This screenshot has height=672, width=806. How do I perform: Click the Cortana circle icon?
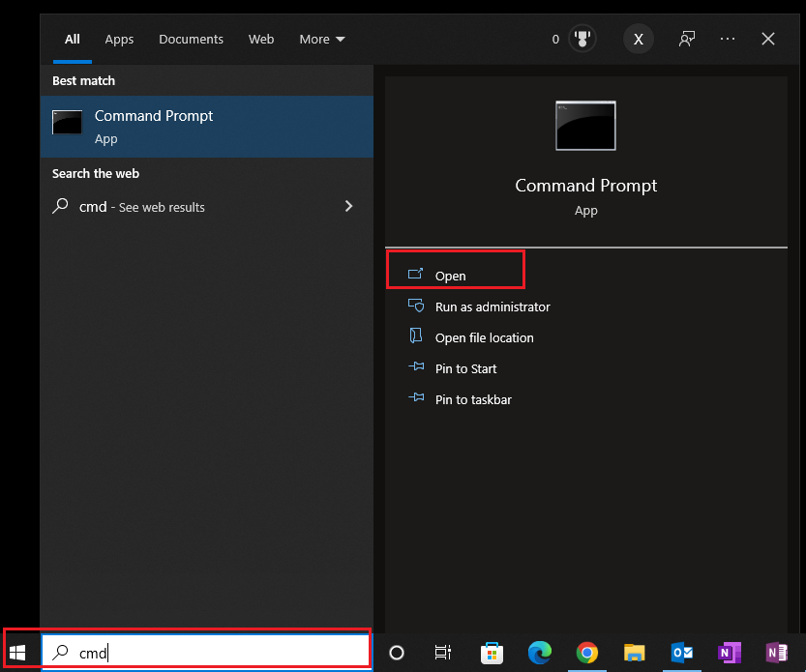click(x=396, y=653)
